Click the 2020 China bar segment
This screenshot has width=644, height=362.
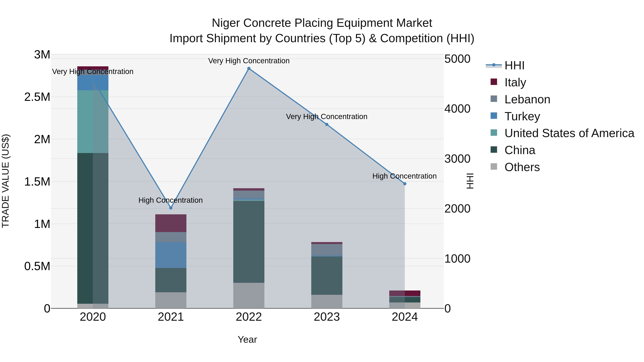[x=93, y=228]
